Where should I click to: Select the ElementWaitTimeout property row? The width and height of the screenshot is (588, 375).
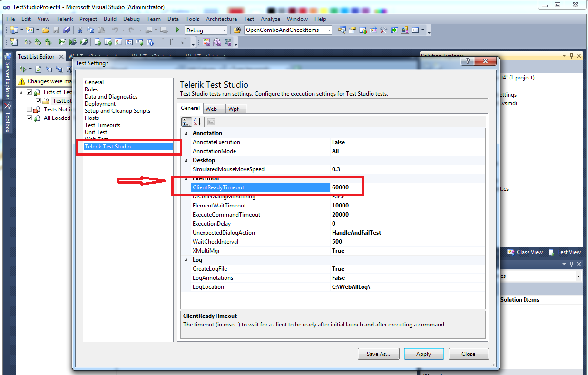click(x=333, y=206)
